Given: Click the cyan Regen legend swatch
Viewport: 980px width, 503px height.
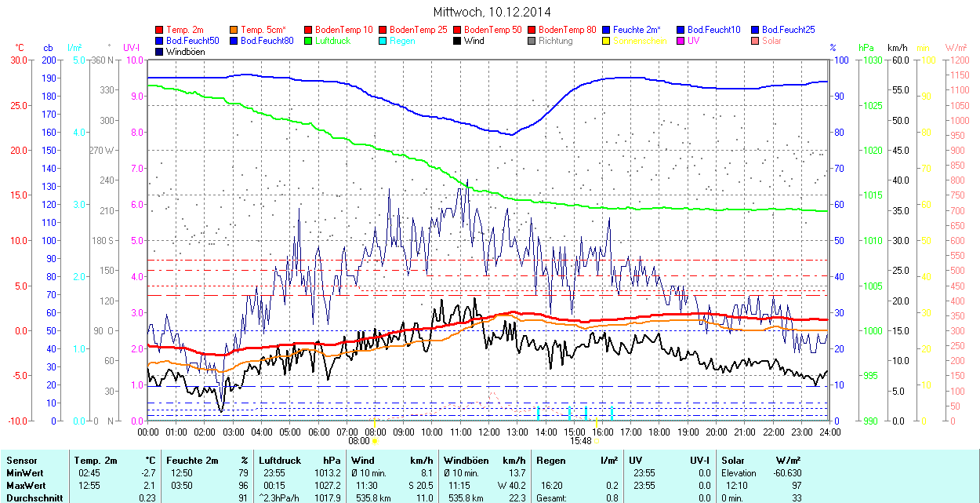Looking at the screenshot, I should click(383, 41).
